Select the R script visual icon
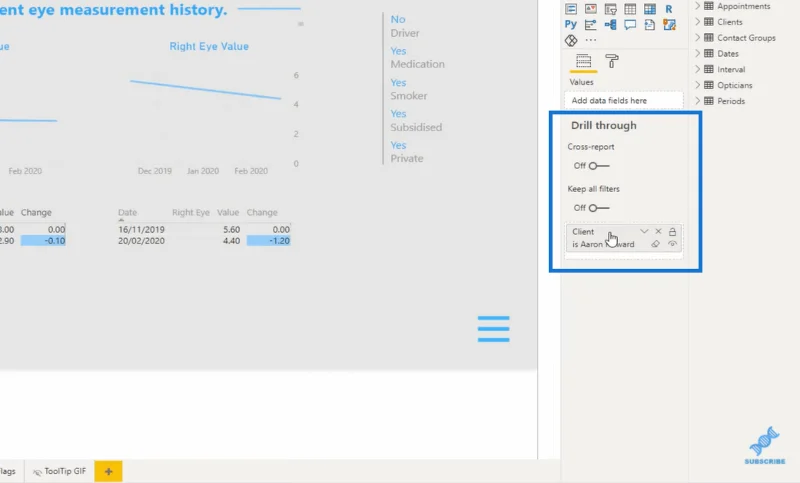The height and width of the screenshot is (483, 800). 669,9
